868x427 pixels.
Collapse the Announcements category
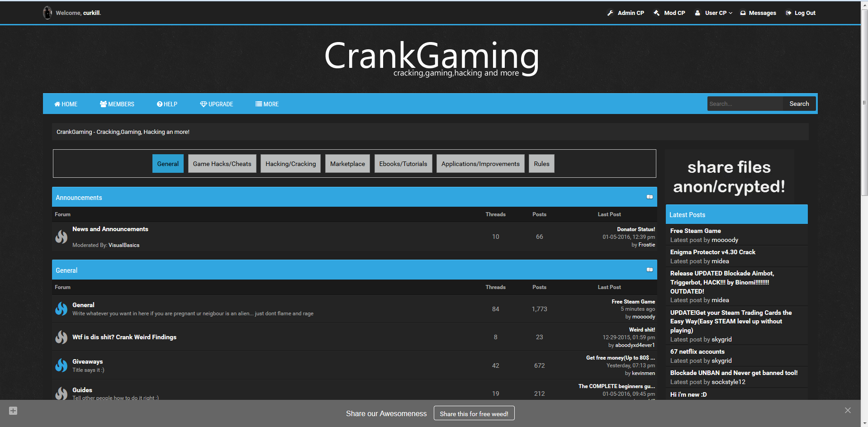(650, 197)
